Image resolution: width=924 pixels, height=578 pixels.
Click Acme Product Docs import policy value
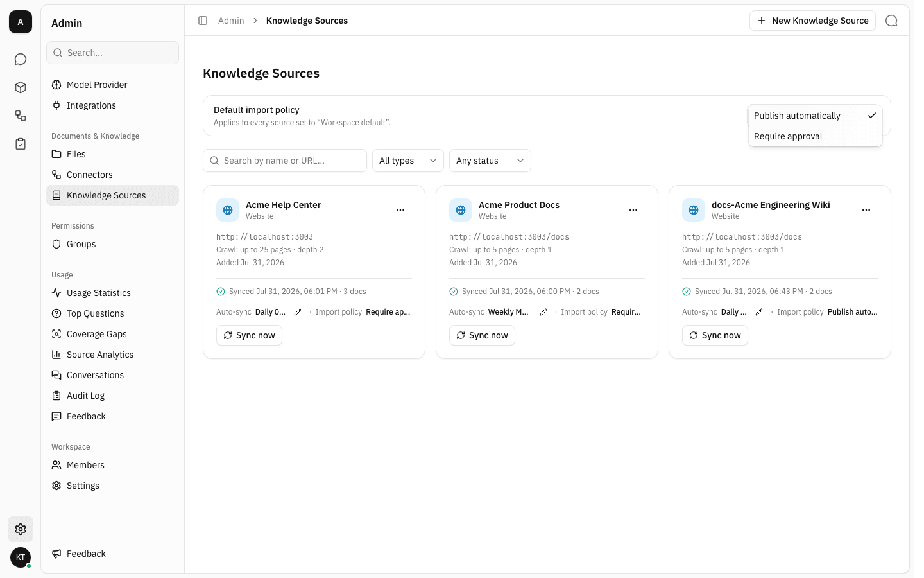[626, 312]
